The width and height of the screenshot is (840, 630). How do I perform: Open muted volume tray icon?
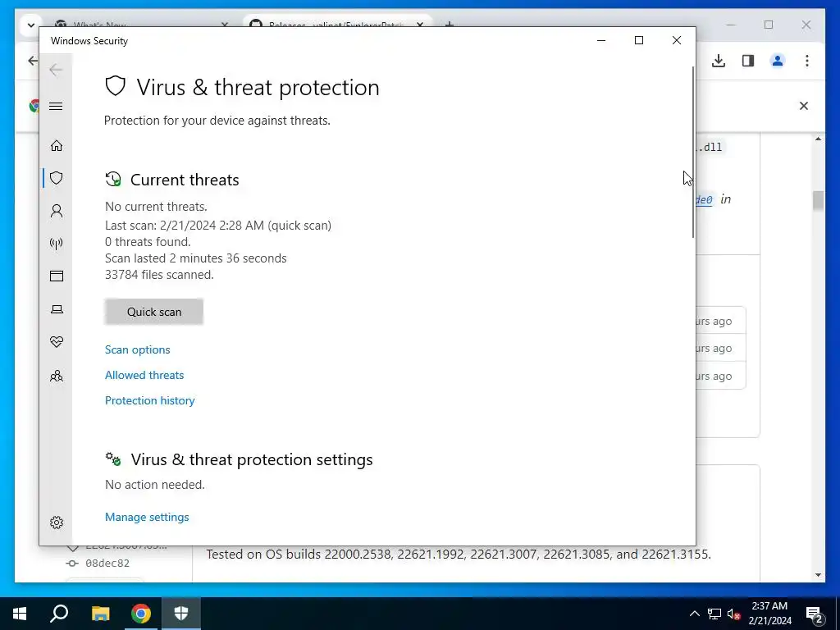coord(734,614)
